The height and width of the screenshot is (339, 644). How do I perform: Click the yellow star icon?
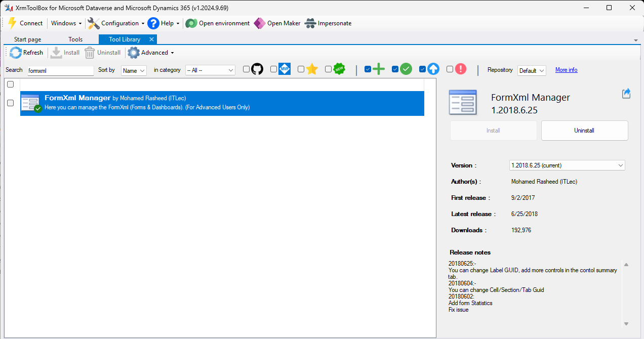tap(312, 69)
